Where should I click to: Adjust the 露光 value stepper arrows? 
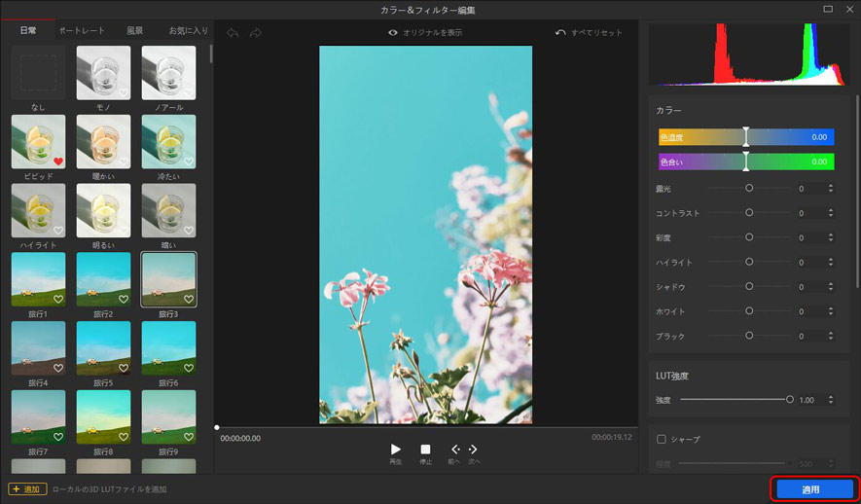pyautogui.click(x=830, y=188)
